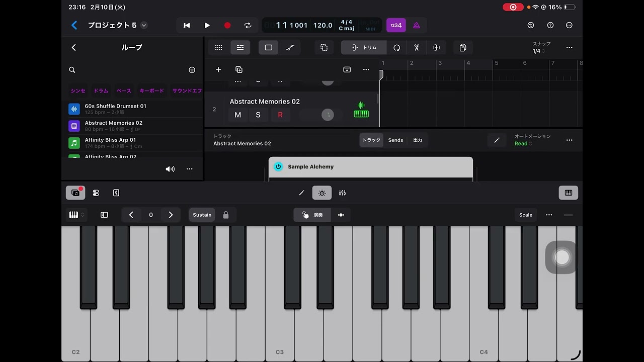Select Abstract Memories 02 loop
This screenshot has height=362, width=644.
click(x=133, y=126)
